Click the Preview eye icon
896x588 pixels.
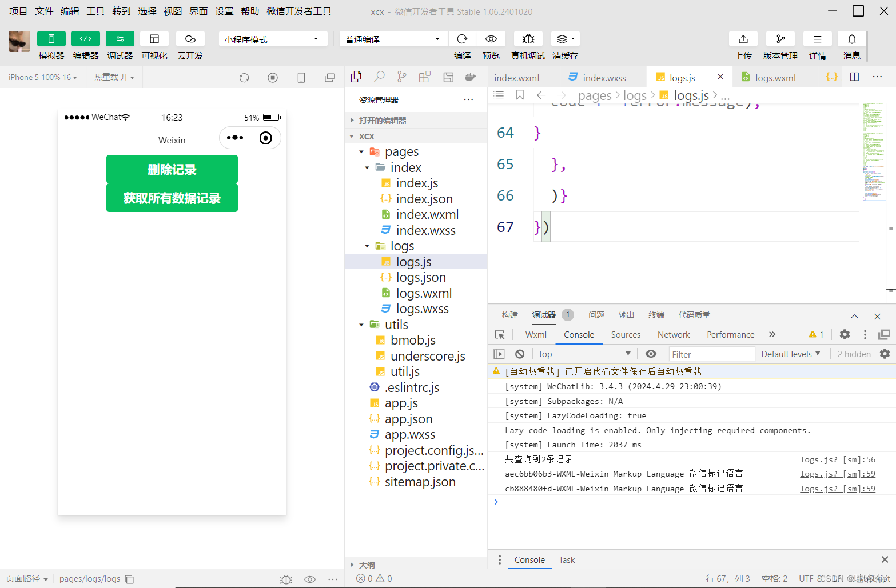pyautogui.click(x=491, y=39)
